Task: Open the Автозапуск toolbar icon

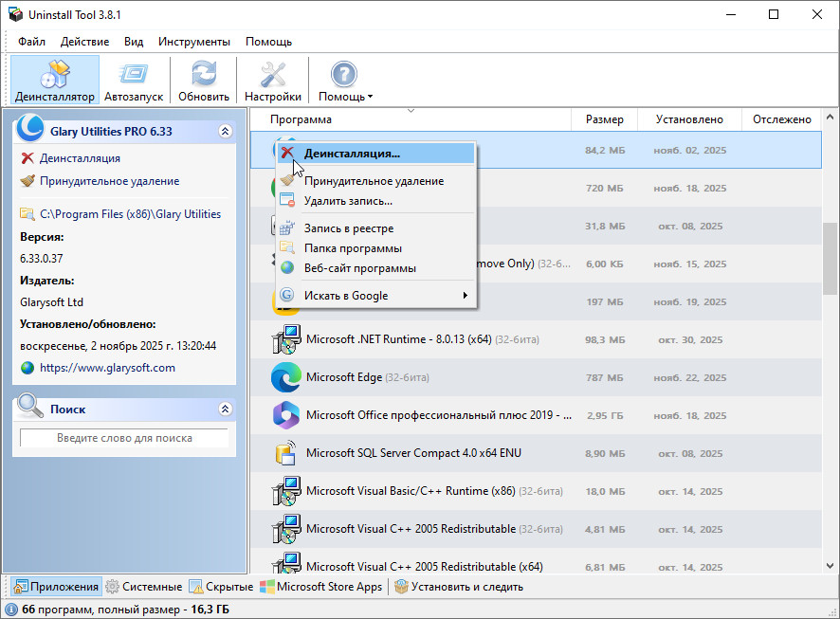Action: pyautogui.click(x=134, y=74)
